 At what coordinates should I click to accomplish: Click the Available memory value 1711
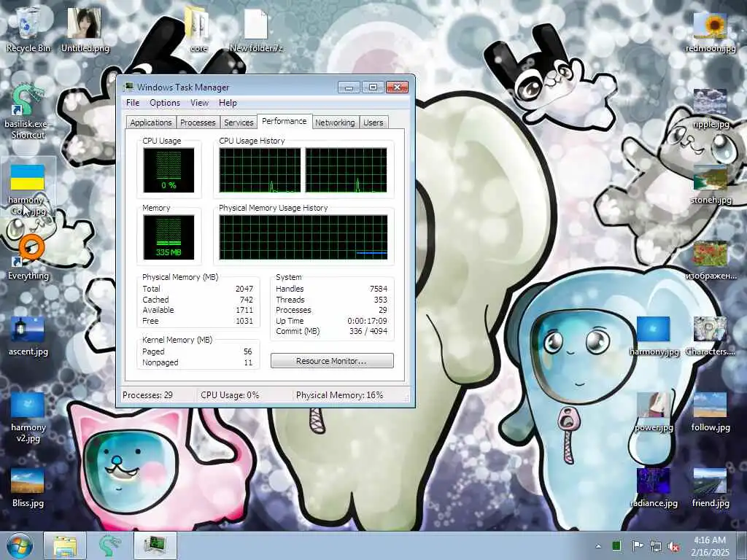tap(244, 310)
